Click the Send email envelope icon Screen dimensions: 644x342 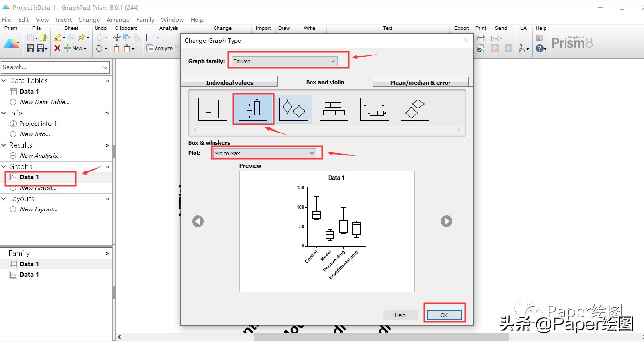point(495,38)
